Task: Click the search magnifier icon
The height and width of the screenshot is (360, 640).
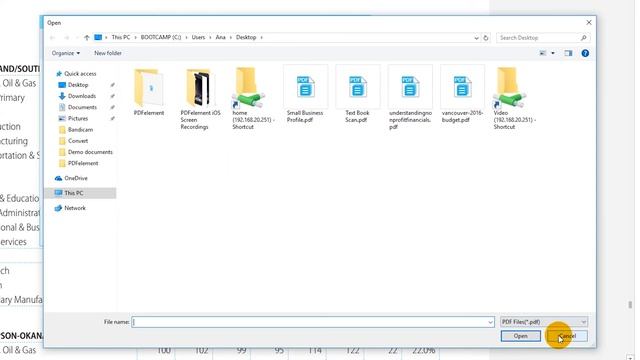Action: click(584, 38)
